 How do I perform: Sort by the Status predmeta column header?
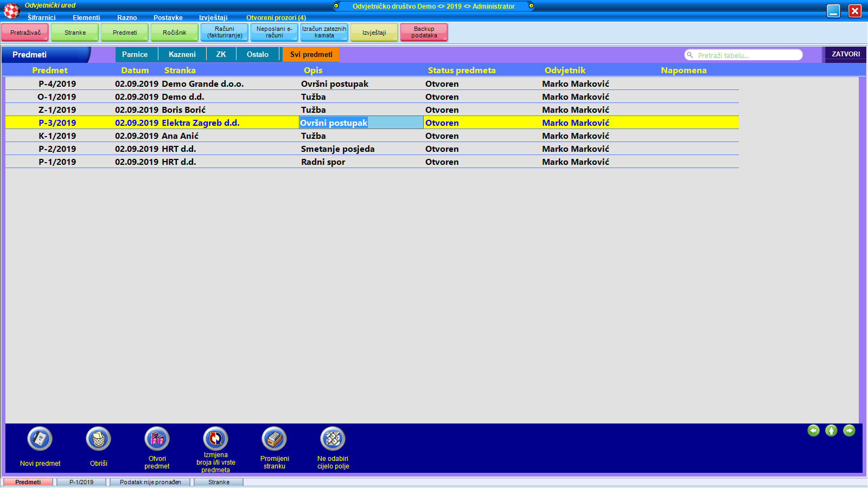[x=461, y=70]
